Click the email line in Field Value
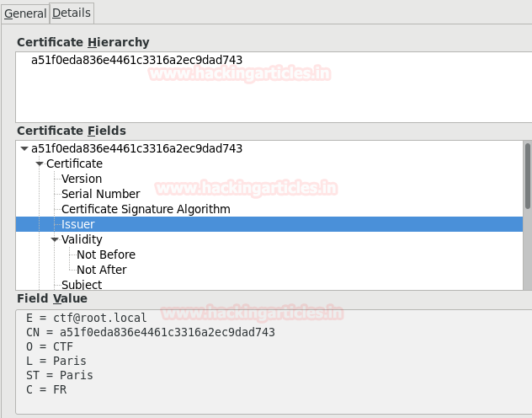This screenshot has height=418, width=532. tap(87, 319)
